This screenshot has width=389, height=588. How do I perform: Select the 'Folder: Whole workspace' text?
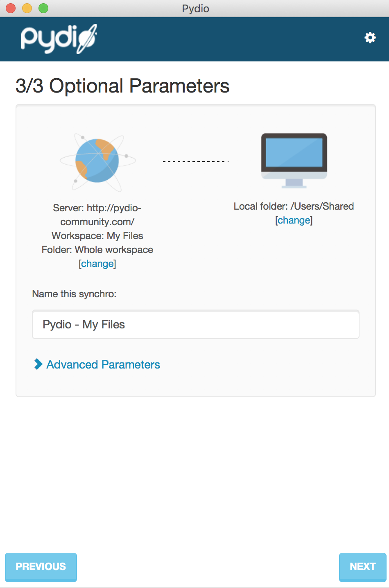(x=97, y=250)
